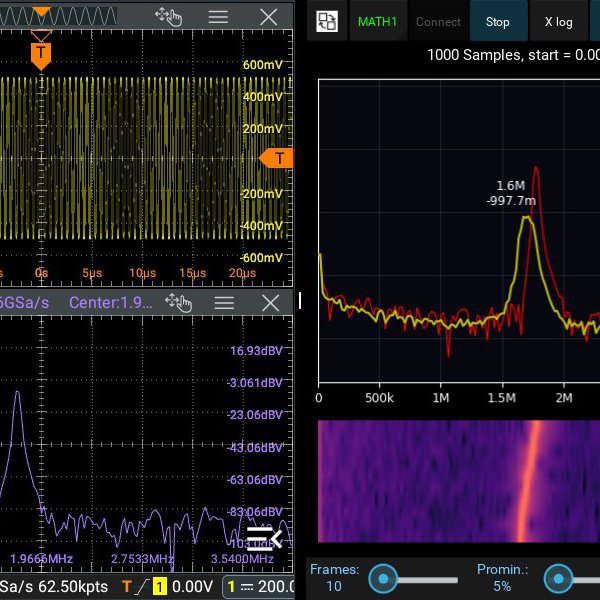Image resolution: width=600 pixels, height=600 pixels.
Task: Click the -997.7m peak amplitude label
Action: [x=511, y=201]
